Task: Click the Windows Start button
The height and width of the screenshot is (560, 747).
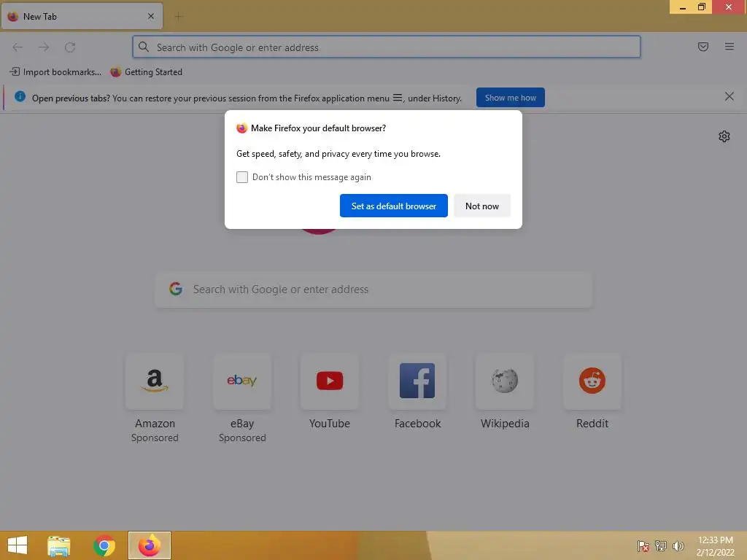Action: (x=18, y=545)
